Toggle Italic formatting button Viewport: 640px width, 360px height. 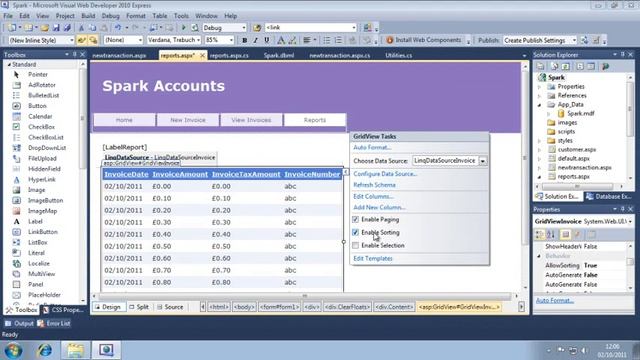(256, 40)
